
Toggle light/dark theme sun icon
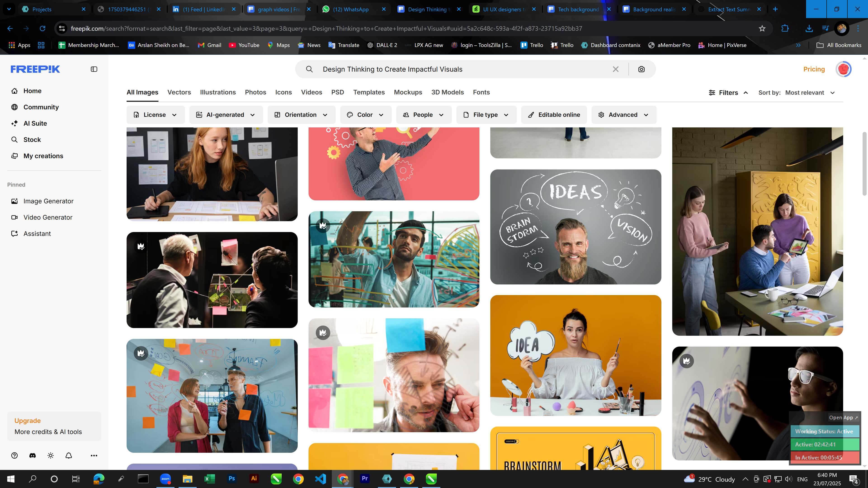click(51, 455)
